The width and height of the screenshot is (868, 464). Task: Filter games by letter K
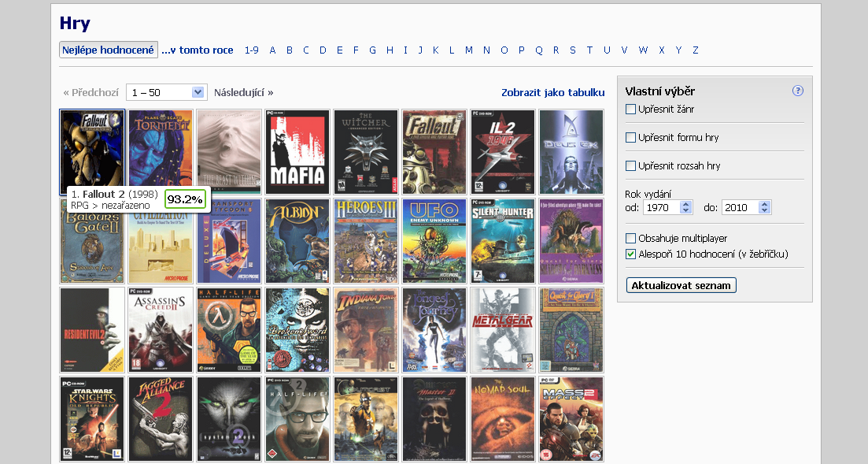[436, 50]
